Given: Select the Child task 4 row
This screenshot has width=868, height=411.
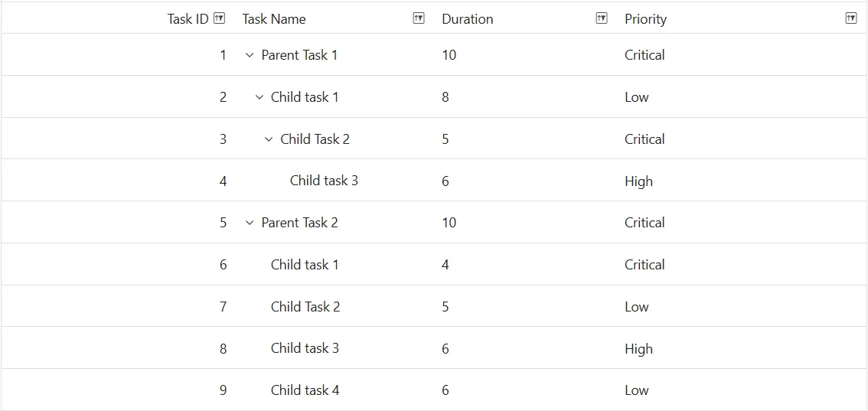Looking at the screenshot, I should pyautogui.click(x=434, y=390).
